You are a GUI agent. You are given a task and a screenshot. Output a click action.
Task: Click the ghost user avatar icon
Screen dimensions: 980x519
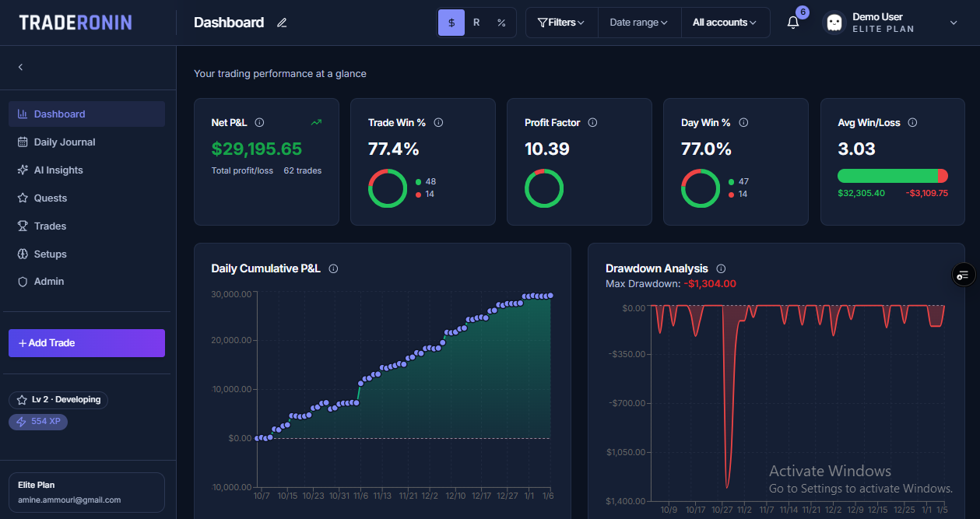[x=834, y=23]
